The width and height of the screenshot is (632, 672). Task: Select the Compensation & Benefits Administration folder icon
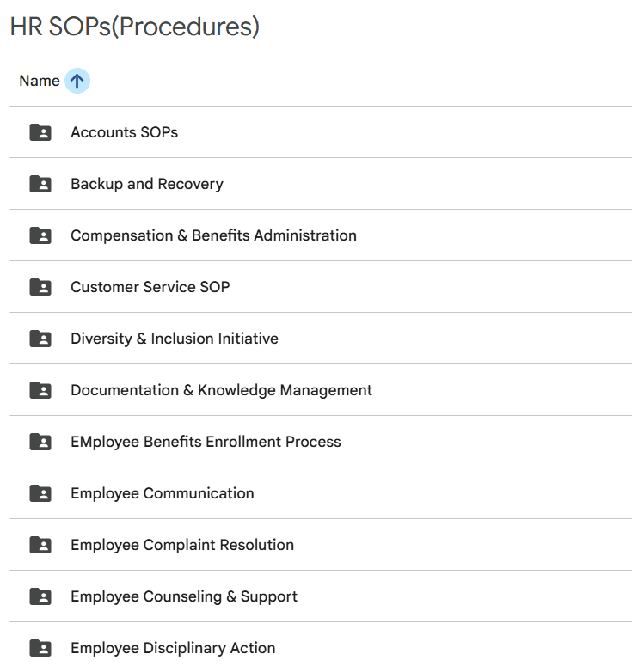[40, 235]
